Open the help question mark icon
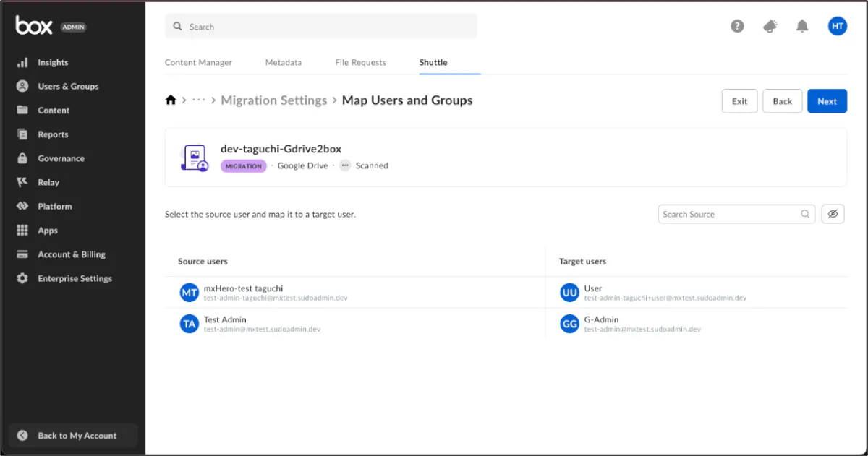The image size is (868, 456). pyautogui.click(x=737, y=26)
